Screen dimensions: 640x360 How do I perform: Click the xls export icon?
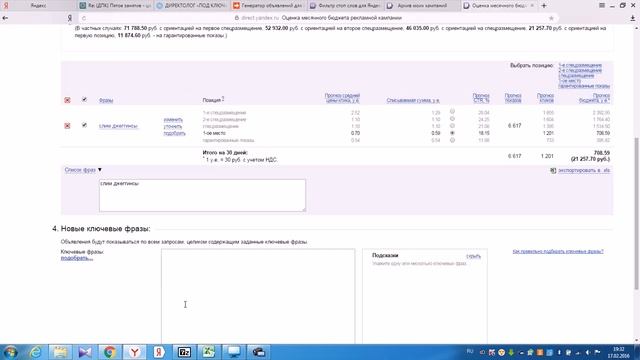click(553, 170)
